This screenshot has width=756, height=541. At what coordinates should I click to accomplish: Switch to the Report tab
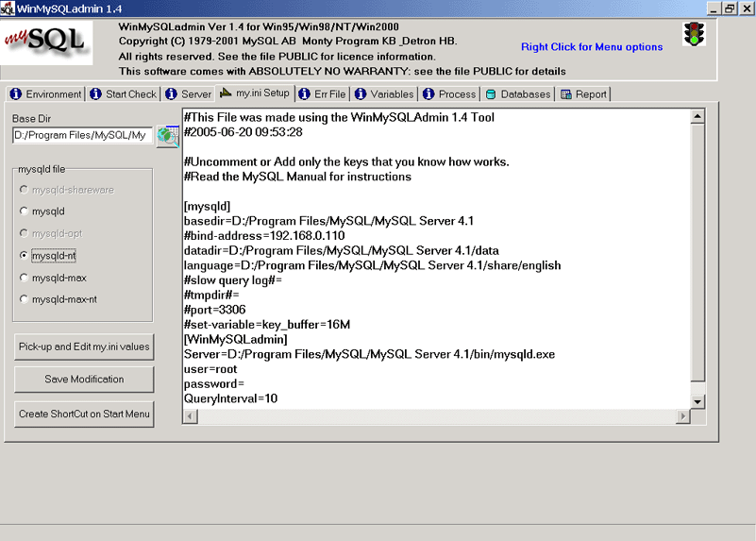pos(583,94)
